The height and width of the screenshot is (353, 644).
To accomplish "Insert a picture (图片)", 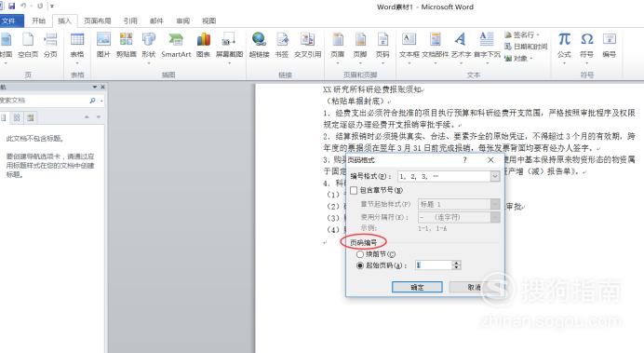I will (103, 46).
